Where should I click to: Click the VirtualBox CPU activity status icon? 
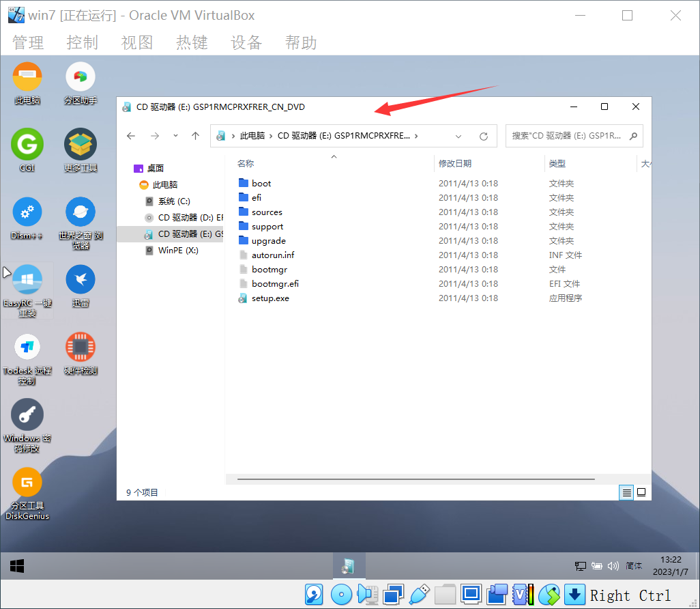[523, 595]
